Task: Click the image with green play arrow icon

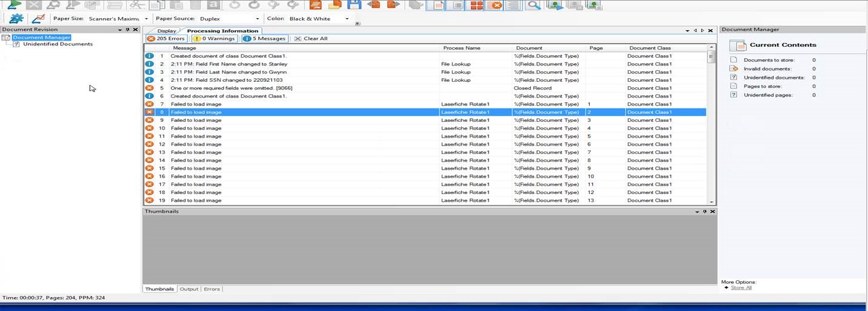Action: [x=554, y=5]
